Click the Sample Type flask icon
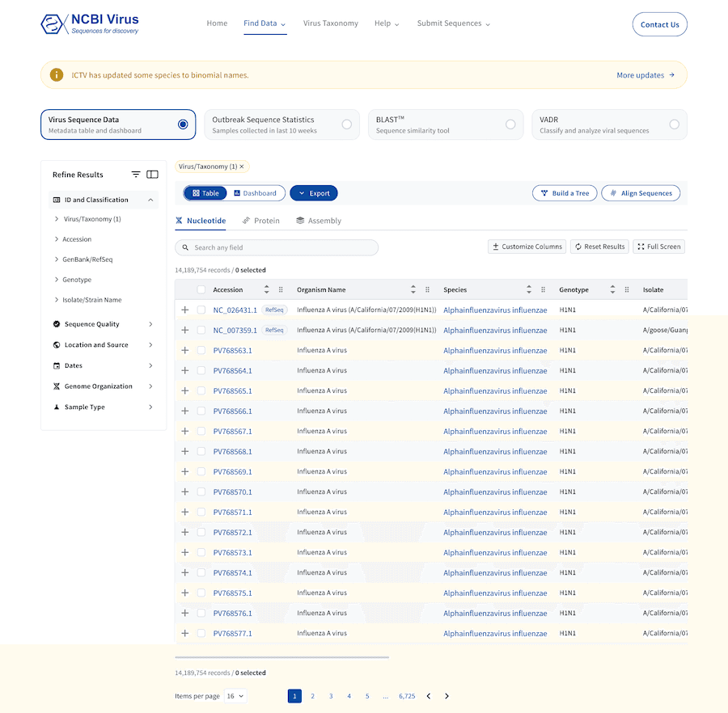 pyautogui.click(x=57, y=407)
